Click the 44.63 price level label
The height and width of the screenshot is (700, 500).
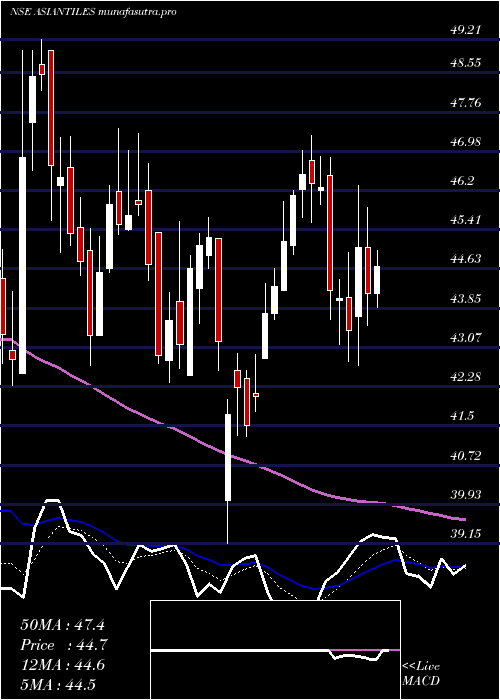pyautogui.click(x=465, y=259)
